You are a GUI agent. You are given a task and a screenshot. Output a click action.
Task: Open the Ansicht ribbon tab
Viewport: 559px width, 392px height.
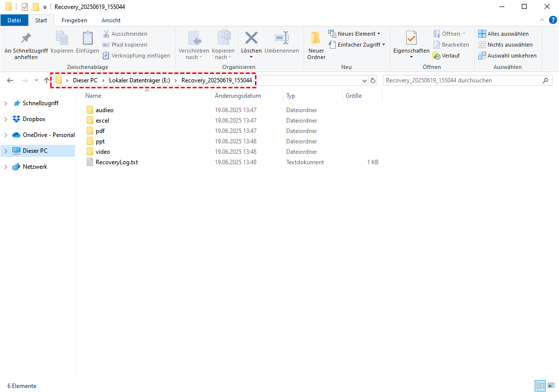(111, 20)
